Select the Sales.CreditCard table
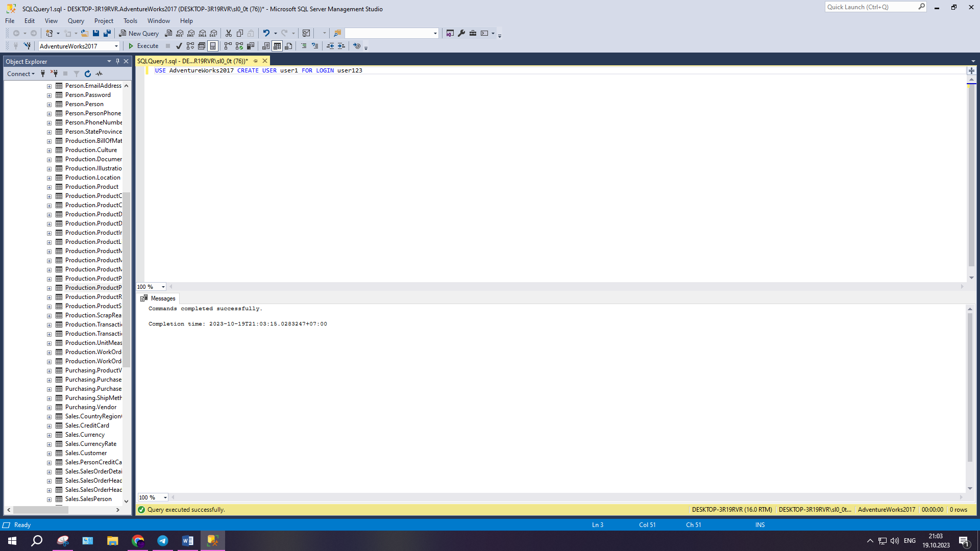This screenshot has height=551, width=980. (x=87, y=425)
